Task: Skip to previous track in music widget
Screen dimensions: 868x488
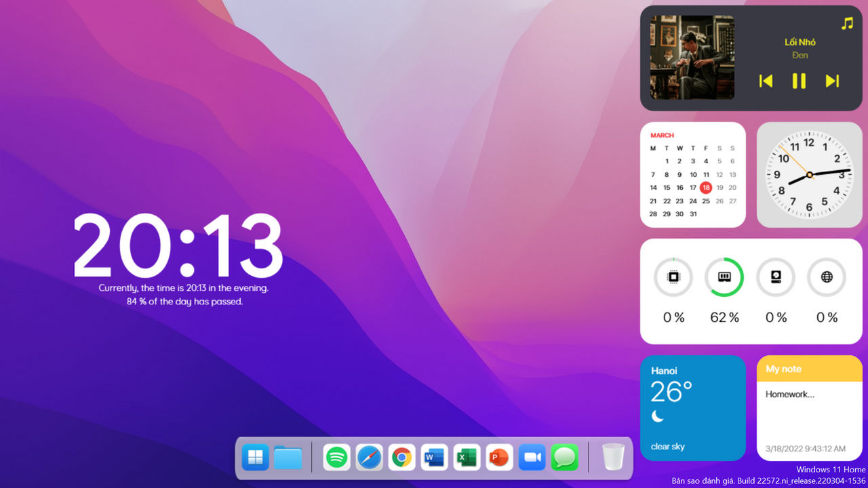Action: [x=766, y=81]
